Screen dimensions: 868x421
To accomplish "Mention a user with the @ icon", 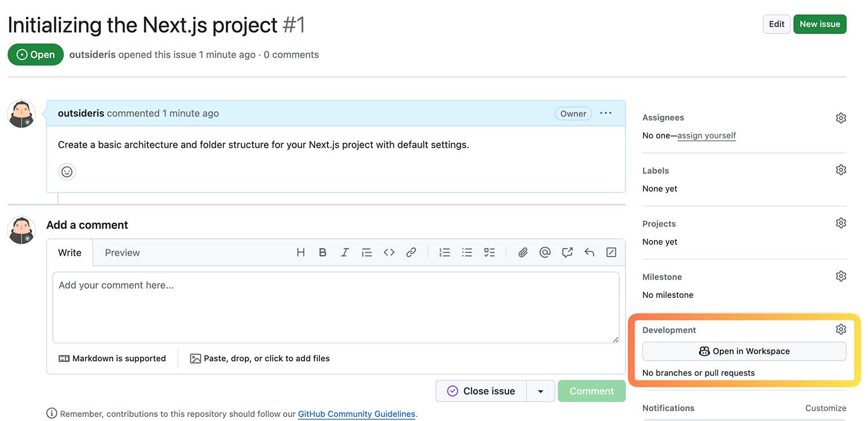I will tap(545, 252).
